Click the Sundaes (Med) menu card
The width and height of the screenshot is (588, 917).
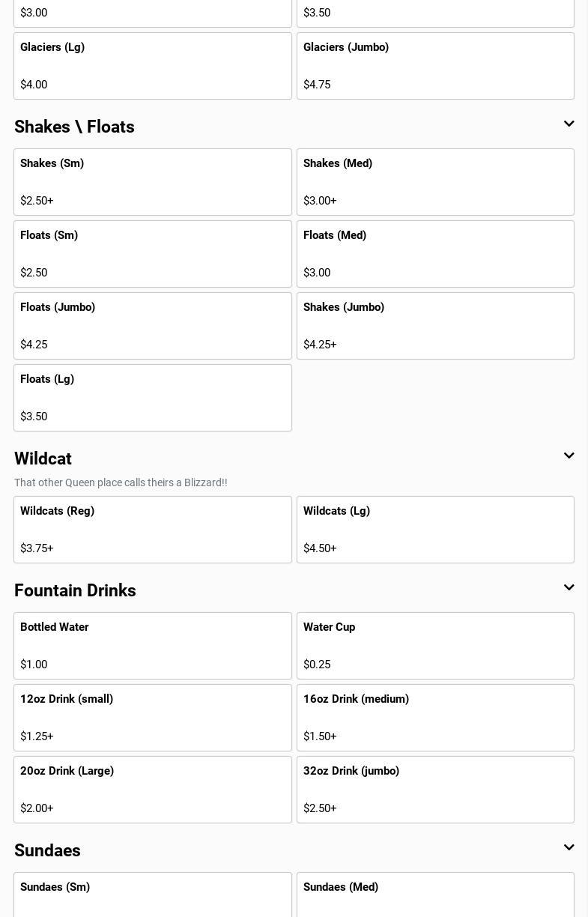tap(435, 895)
